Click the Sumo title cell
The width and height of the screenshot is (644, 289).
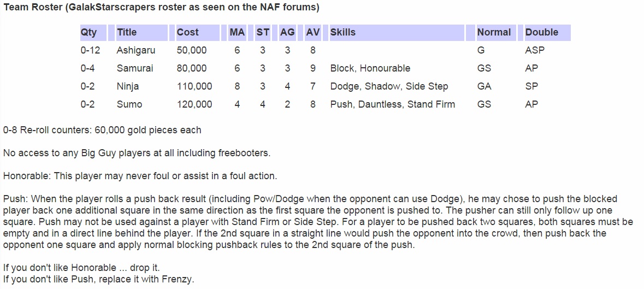pyautogui.click(x=129, y=104)
